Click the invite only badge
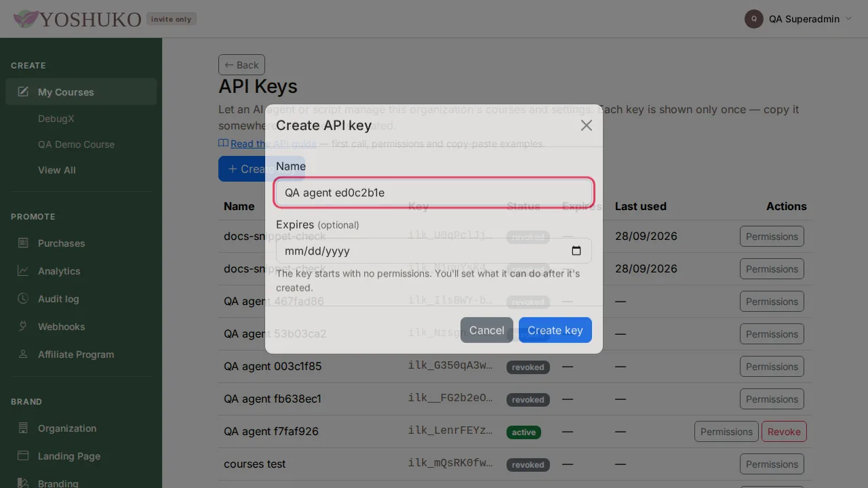The height and width of the screenshot is (488, 868). [x=172, y=19]
